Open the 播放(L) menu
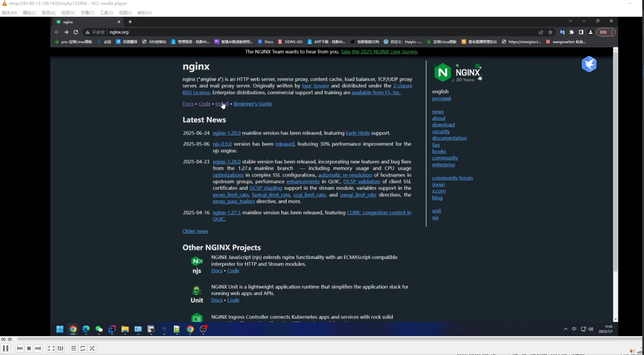This screenshot has width=644, height=355. click(x=29, y=13)
